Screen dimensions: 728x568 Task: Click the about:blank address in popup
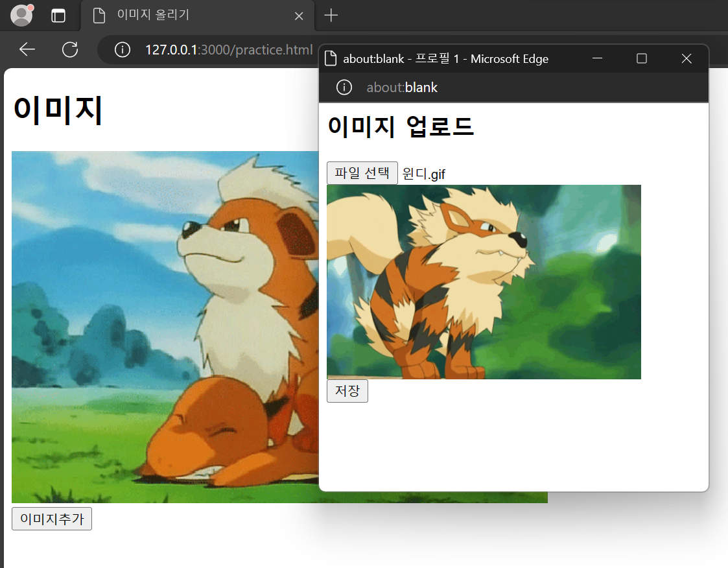coord(402,88)
